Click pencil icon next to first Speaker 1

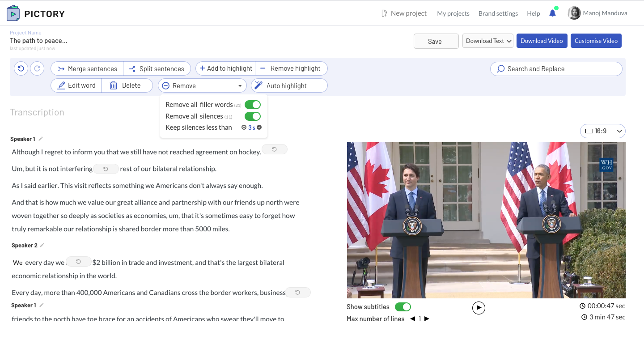click(x=41, y=139)
